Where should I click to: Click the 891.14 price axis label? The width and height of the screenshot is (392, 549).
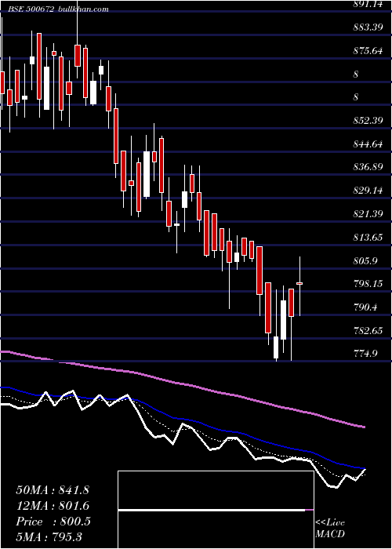click(x=368, y=3)
